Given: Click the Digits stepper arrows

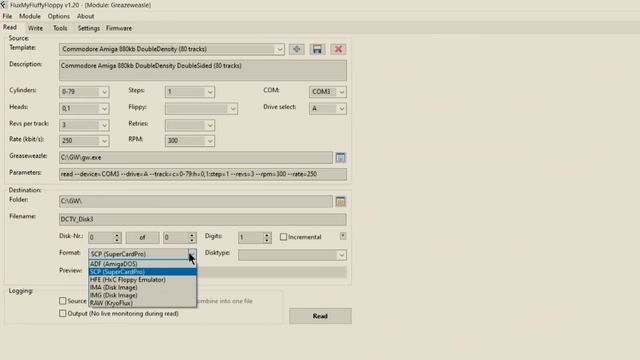Looking at the screenshot, I should [267, 237].
